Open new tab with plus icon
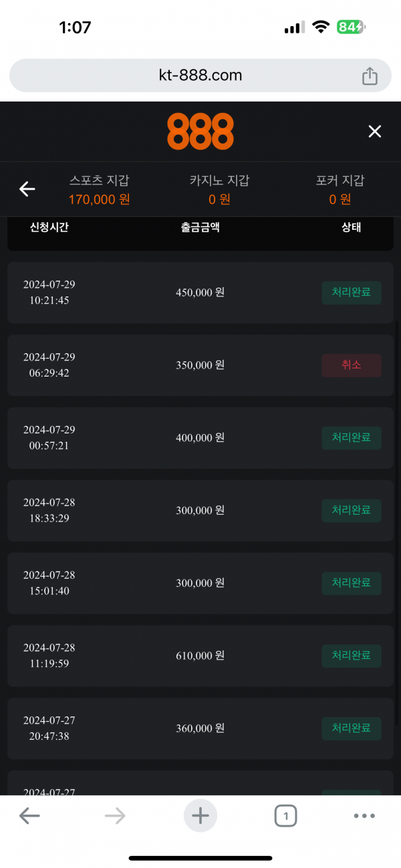 (x=200, y=815)
